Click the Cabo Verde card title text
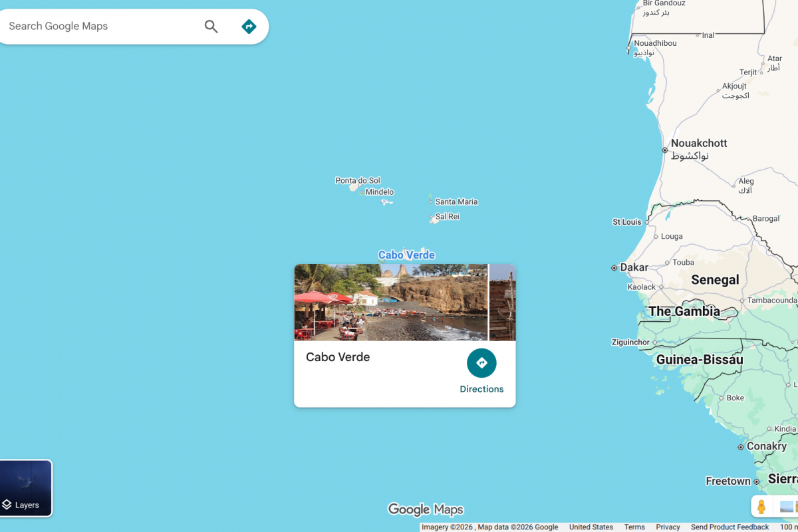This screenshot has height=532, width=798. pos(338,357)
